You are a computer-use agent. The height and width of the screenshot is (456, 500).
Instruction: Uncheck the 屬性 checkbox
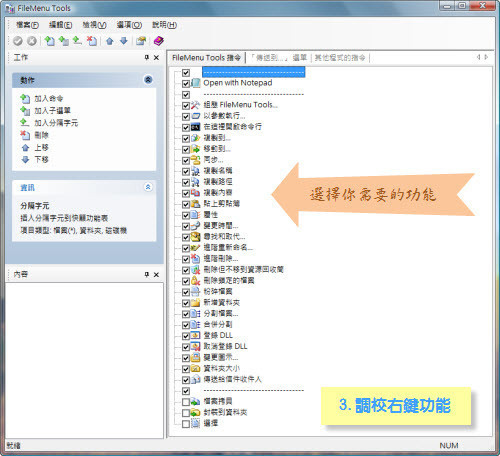click(186, 216)
